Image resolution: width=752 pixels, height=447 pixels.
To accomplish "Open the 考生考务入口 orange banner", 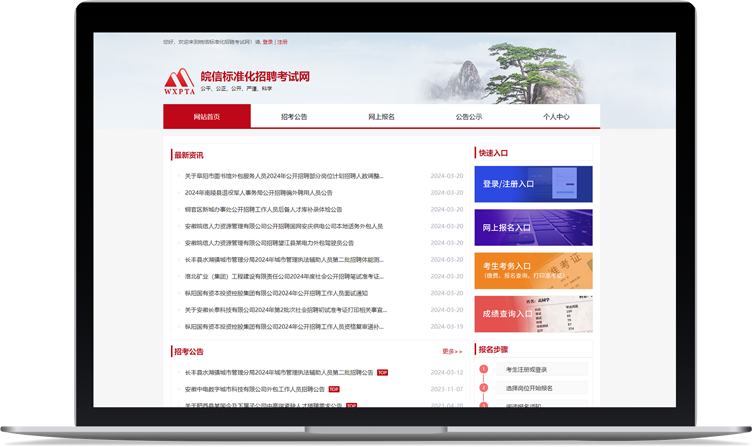I will [x=533, y=270].
